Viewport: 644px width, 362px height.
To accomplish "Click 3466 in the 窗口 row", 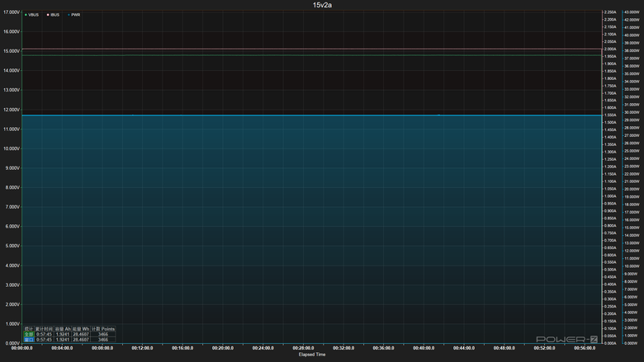I will [103, 340].
